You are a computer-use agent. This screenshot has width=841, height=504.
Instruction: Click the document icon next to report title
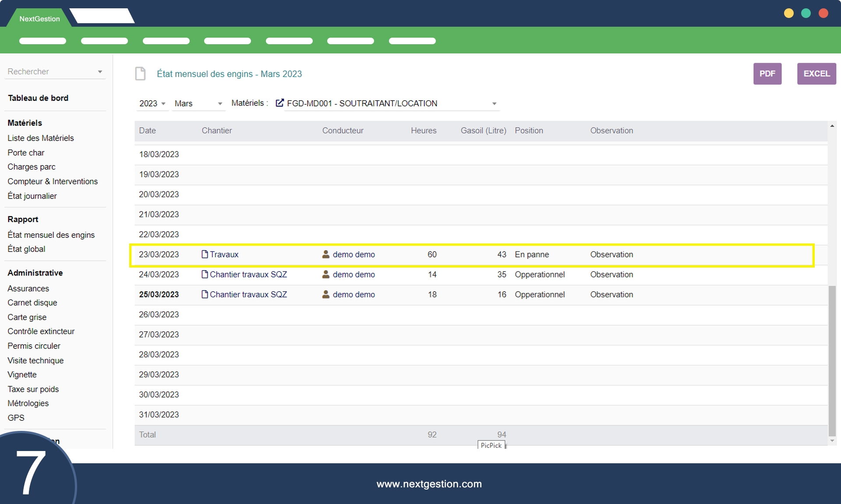[140, 74]
